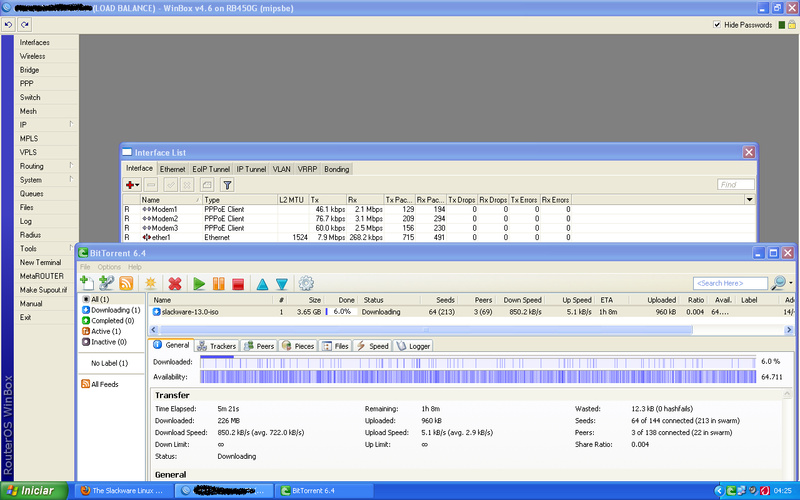
Task: Toggle the Hide Passwords checkbox
Action: pos(717,24)
